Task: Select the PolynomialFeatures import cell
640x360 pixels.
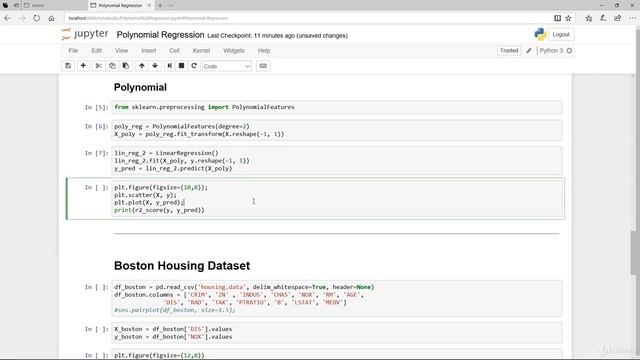Action: [337, 107]
